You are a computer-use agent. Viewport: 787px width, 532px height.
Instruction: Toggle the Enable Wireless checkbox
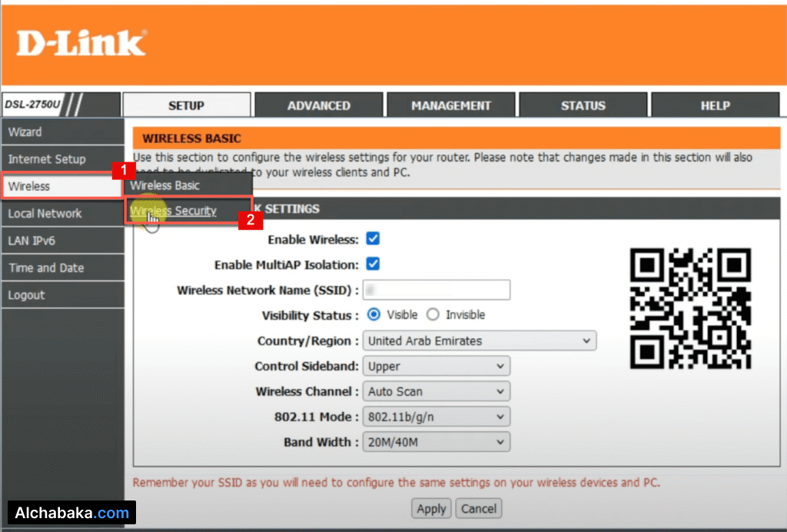(373, 239)
